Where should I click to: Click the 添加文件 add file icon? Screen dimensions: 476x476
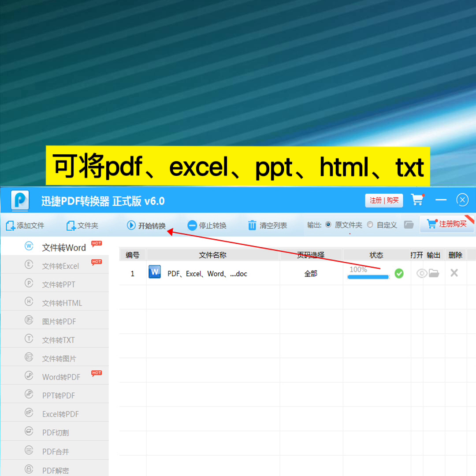[10, 226]
